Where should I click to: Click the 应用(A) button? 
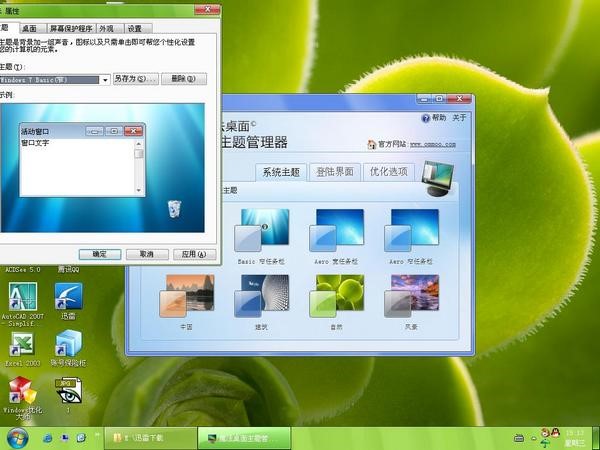pyautogui.click(x=194, y=254)
